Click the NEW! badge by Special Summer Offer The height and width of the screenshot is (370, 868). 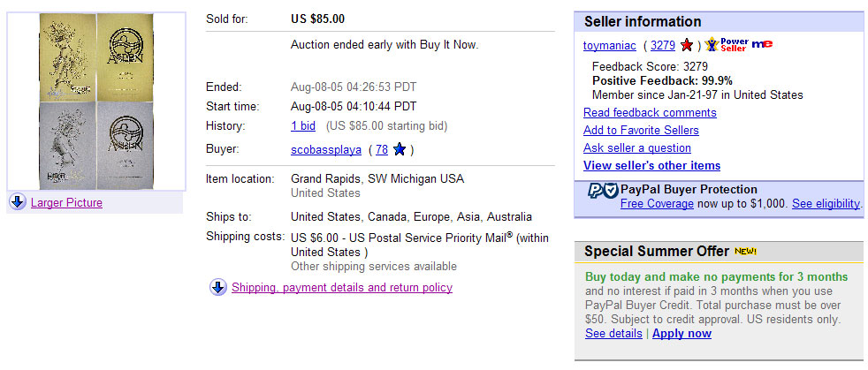745,252
